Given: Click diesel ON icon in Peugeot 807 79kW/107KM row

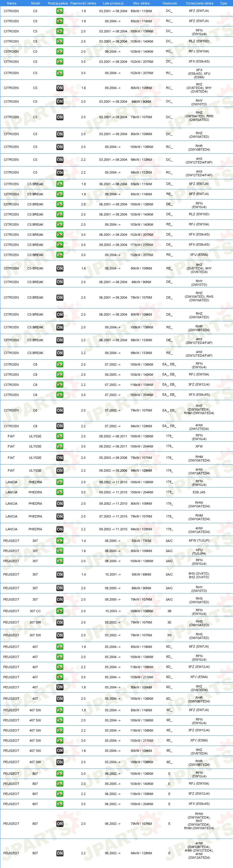Looking at the screenshot, I should tap(60, 824).
